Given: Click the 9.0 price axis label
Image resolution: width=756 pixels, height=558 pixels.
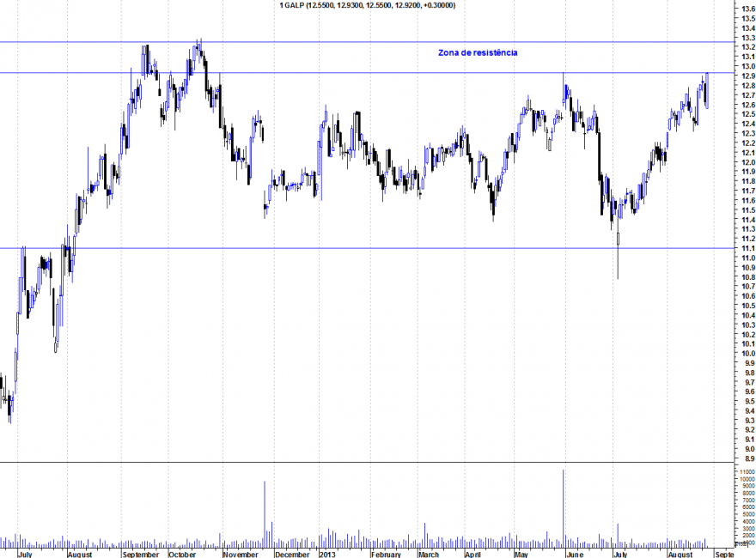Looking at the screenshot, I should [748, 449].
